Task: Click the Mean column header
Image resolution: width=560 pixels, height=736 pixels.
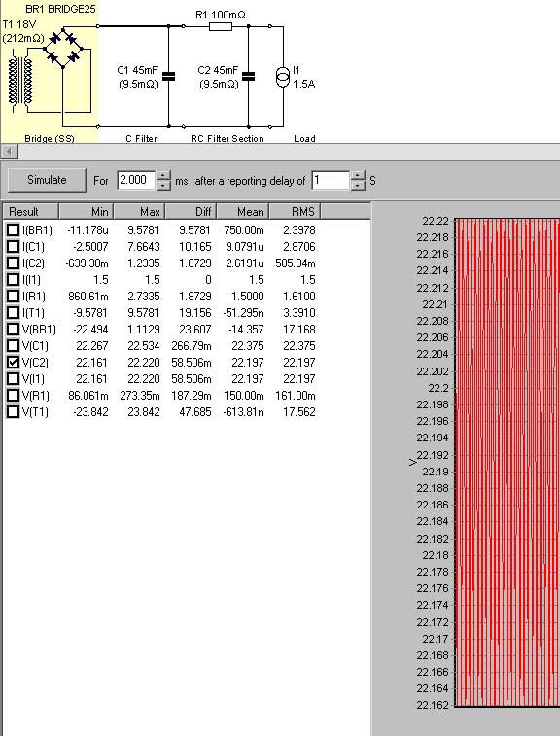Action: click(243, 212)
